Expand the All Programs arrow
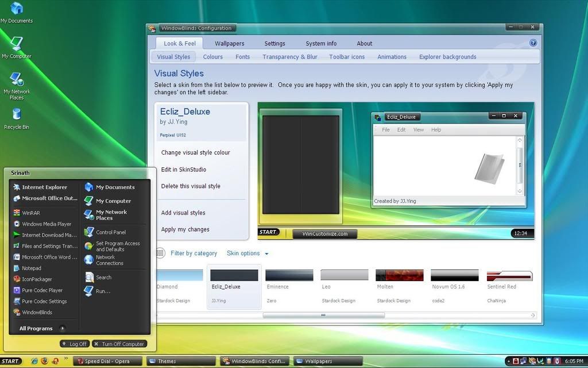The width and height of the screenshot is (588, 368). [x=63, y=328]
